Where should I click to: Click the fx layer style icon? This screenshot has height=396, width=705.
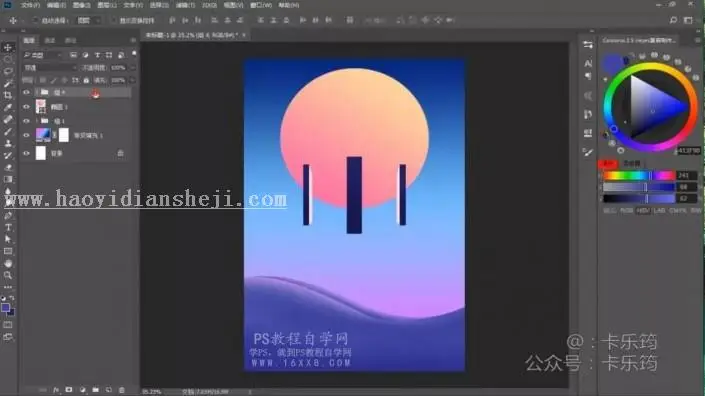point(56,390)
